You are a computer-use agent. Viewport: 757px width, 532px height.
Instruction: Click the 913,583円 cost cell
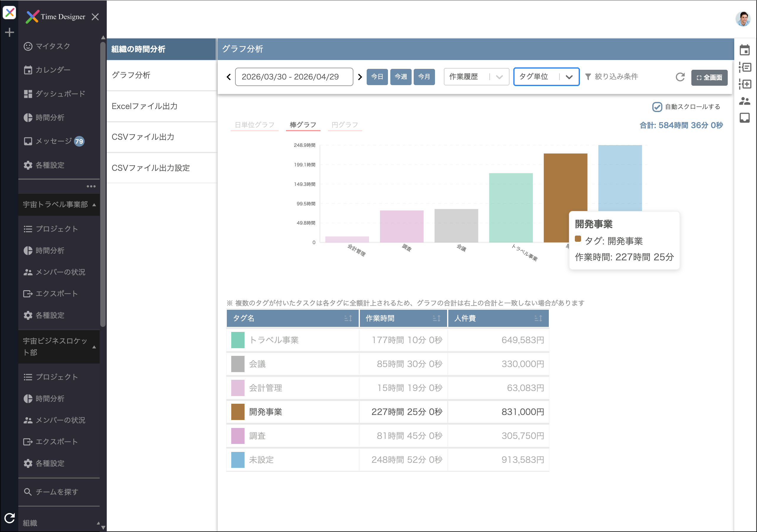point(498,460)
